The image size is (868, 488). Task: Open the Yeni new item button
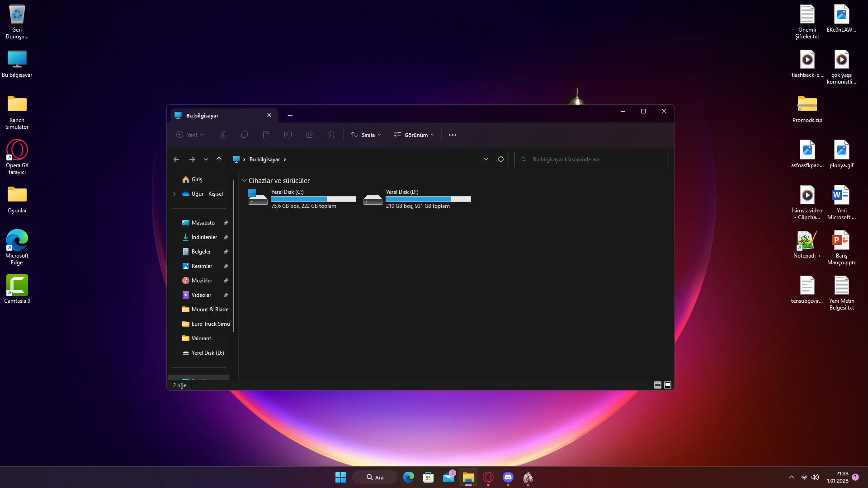pos(189,135)
